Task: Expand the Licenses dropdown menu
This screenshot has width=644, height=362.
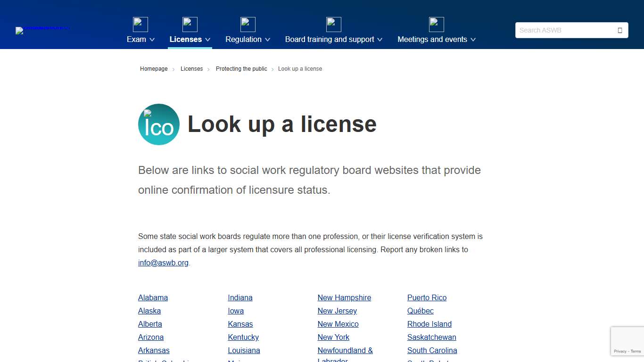Action: coord(190,40)
